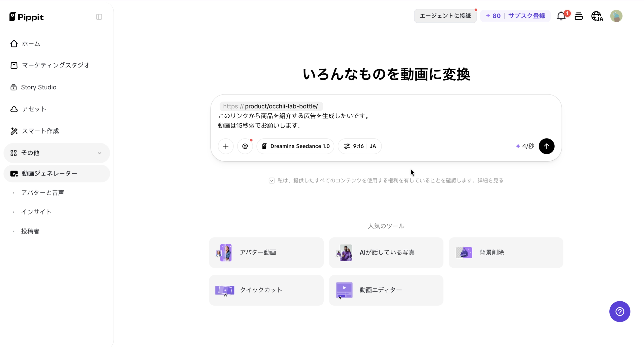Screen dimensions: 644x347
Task: Select 動画ジェネレーター in sidebar
Action: pos(57,173)
